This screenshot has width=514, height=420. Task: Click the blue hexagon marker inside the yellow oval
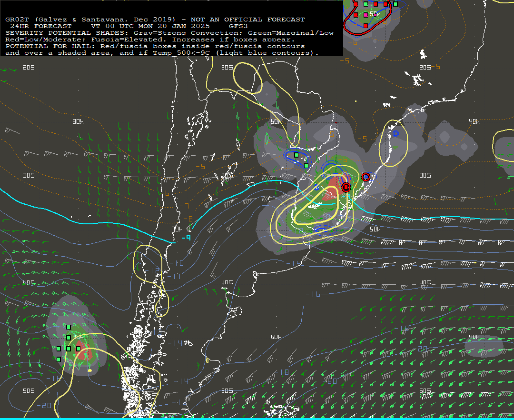point(395,133)
